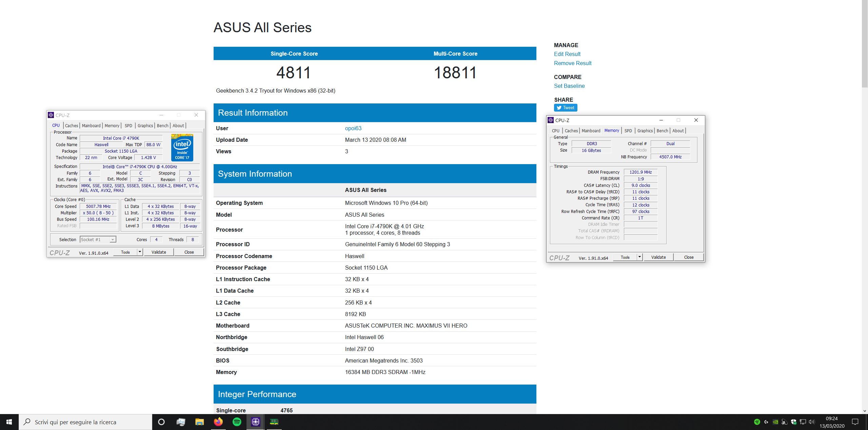Open Spotify from the taskbar
The height and width of the screenshot is (430, 868).
[237, 422]
